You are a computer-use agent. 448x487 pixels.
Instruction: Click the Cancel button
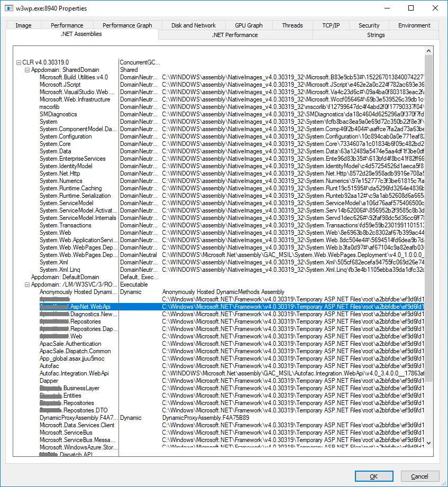click(420, 476)
